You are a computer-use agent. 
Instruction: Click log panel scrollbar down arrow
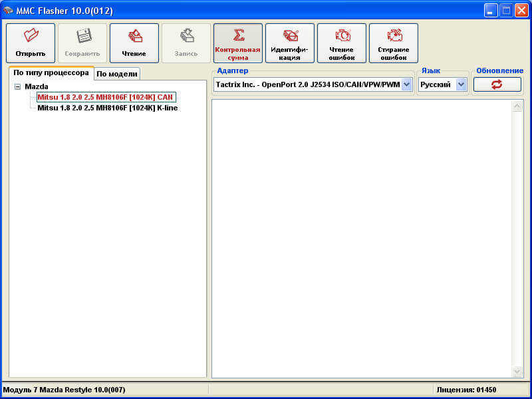(x=517, y=371)
